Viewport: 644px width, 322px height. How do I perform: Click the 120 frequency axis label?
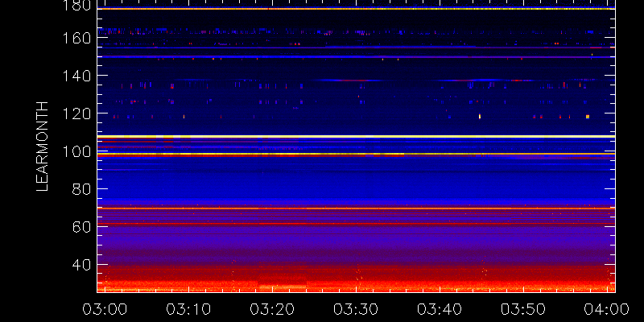tap(77, 114)
